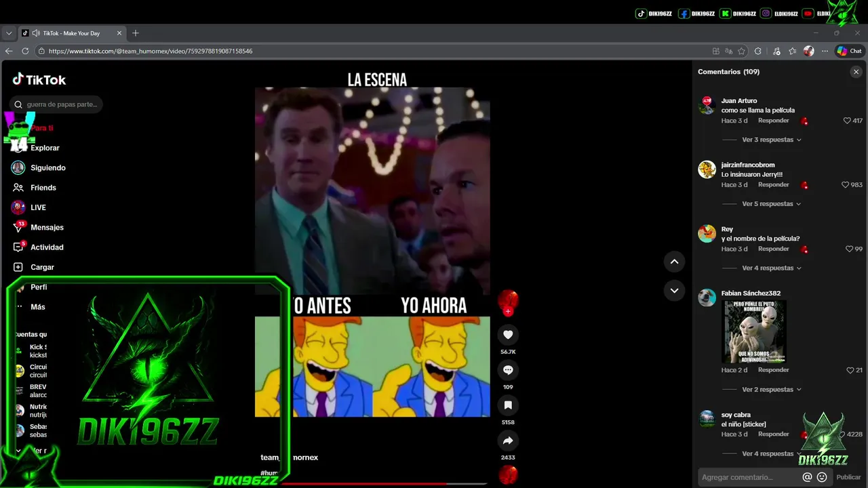This screenshot has height=488, width=868.
Task: Expand Ver 2 respuestas under Fabian Sánchez382
Action: pos(772,390)
